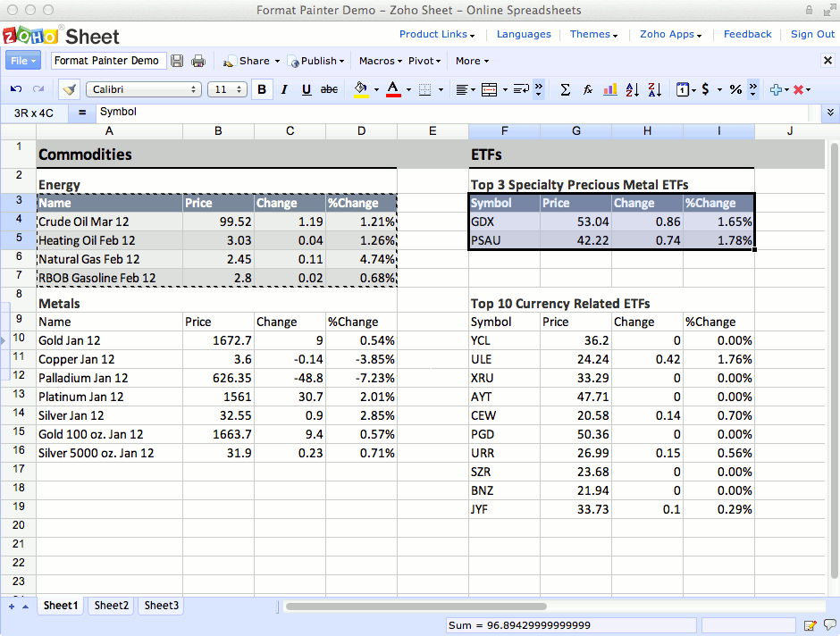This screenshot has width=840, height=636.
Task: Click the Print icon
Action: click(x=198, y=61)
